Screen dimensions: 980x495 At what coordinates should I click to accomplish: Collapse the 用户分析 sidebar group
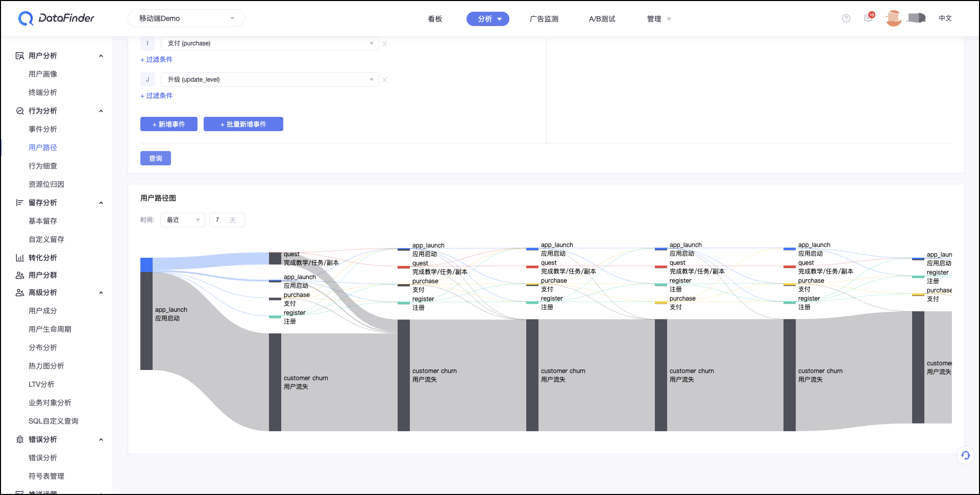click(101, 56)
